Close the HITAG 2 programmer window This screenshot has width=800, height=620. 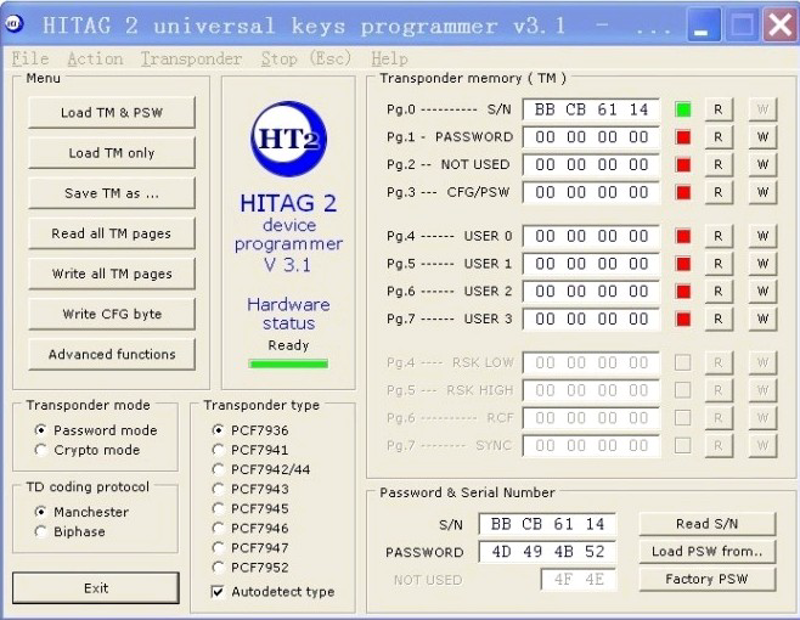780,24
